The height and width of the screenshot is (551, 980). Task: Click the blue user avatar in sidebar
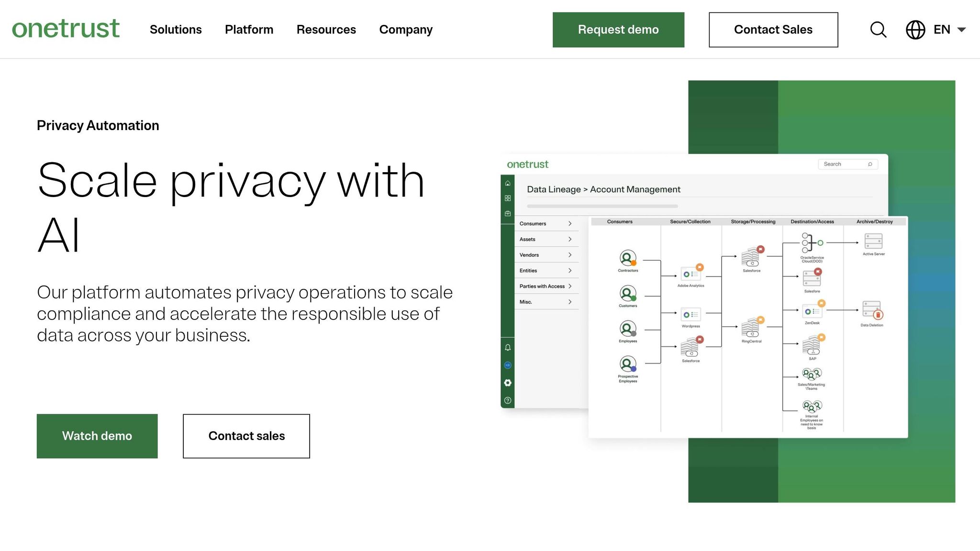508,365
